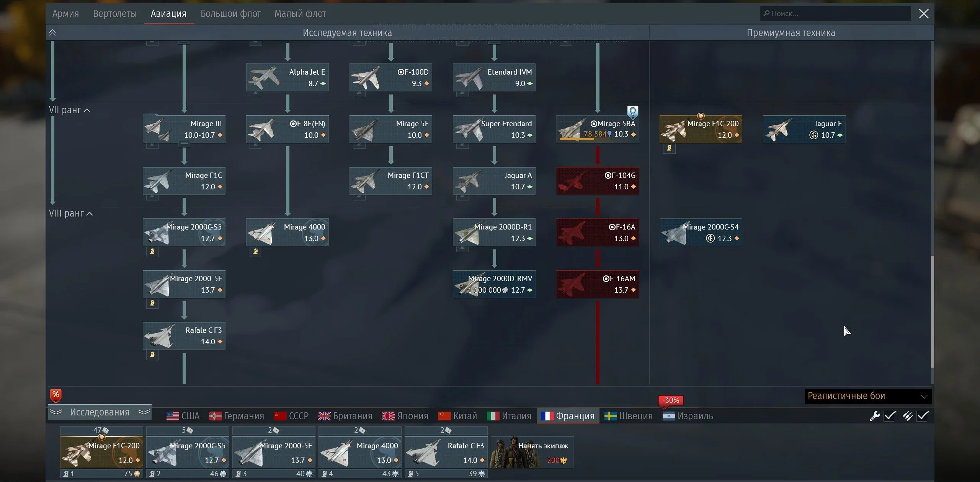
Task: Open the Большой флот tab
Action: (x=230, y=14)
